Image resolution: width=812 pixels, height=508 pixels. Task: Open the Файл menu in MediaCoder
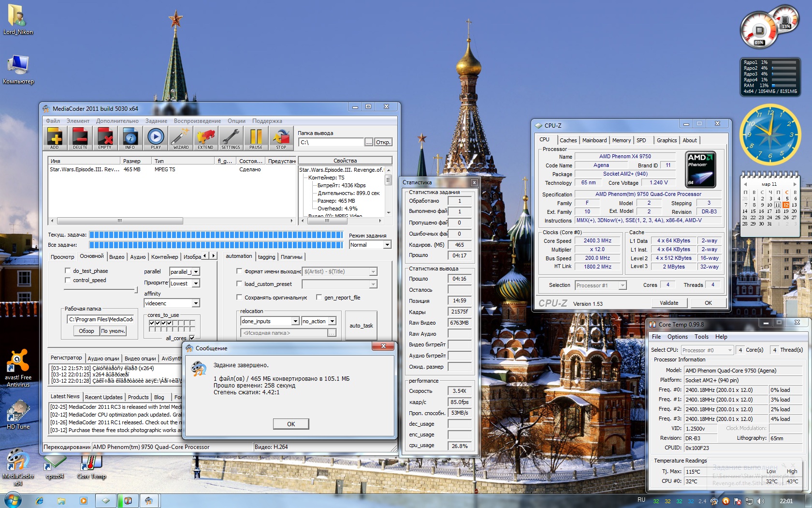(x=53, y=121)
